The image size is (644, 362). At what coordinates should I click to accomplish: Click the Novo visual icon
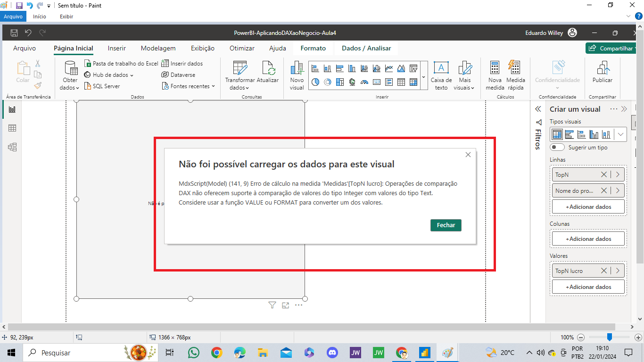297,68
